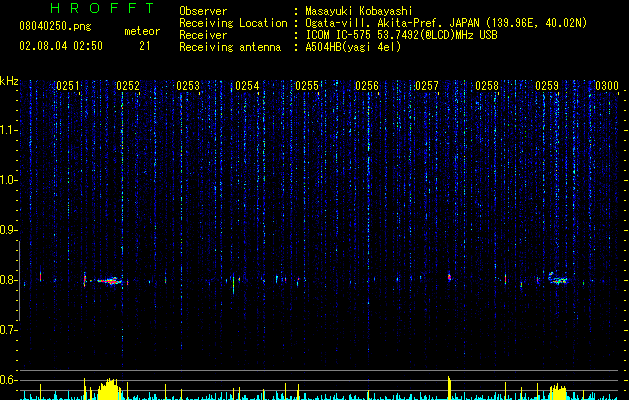Click the tall yellow spike after 0257

point(449,388)
